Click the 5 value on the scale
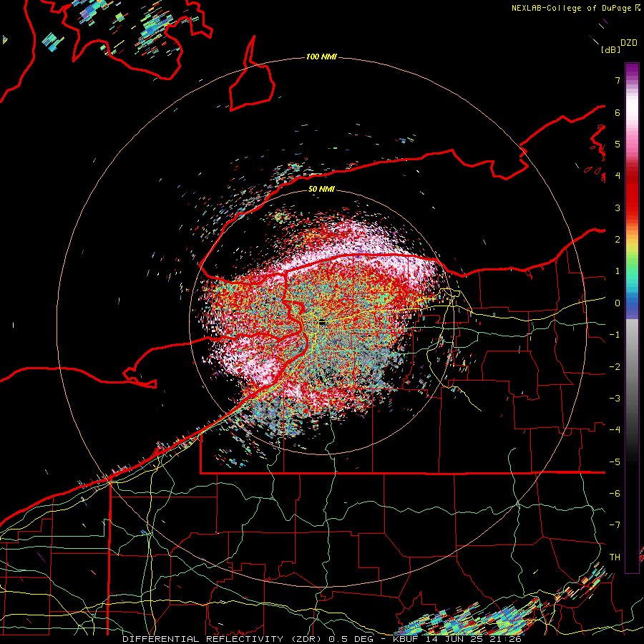 click(618, 144)
